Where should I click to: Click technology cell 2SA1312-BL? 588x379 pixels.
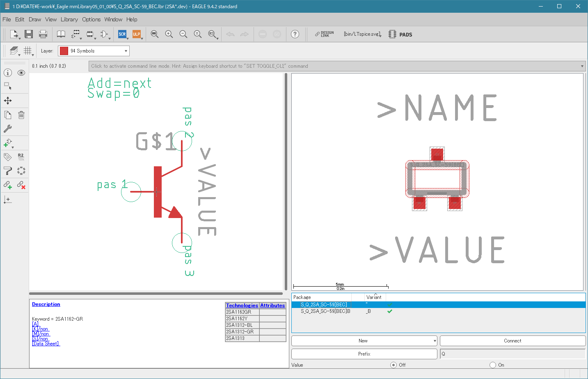pos(243,325)
